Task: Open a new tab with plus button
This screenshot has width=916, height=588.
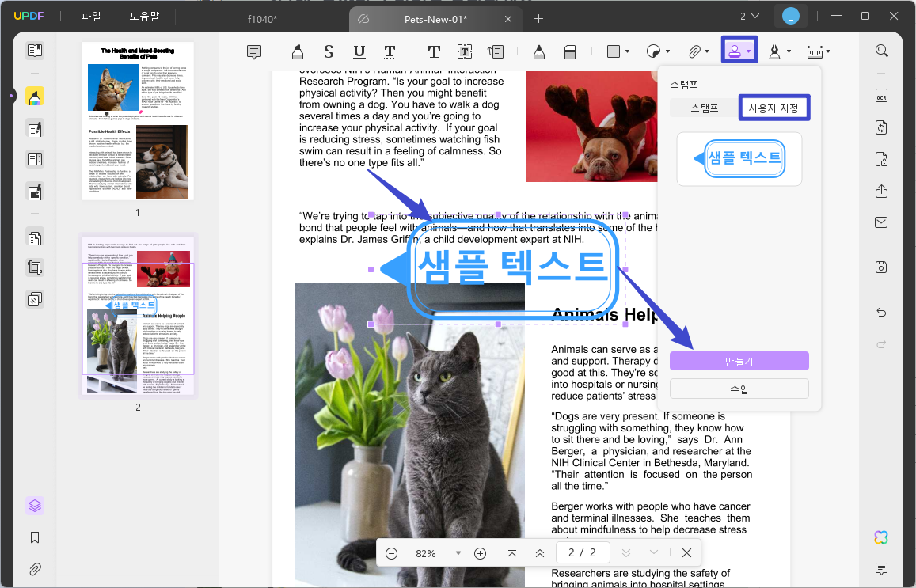Action: [x=538, y=19]
